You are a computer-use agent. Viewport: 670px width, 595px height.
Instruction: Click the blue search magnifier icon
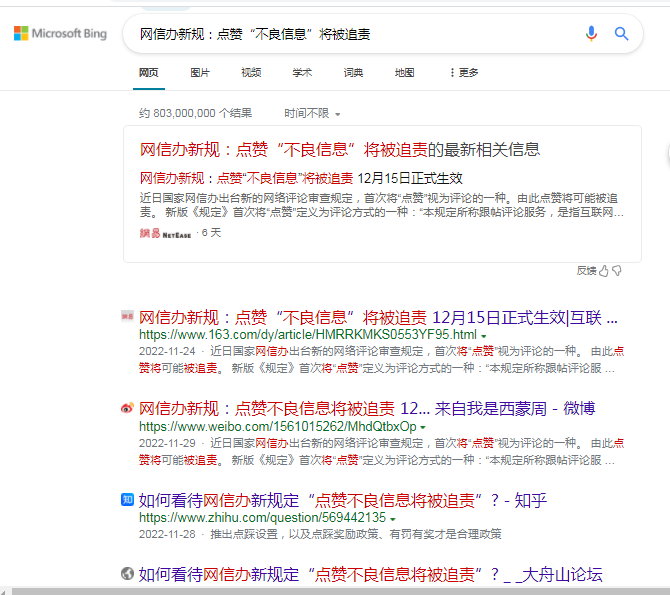(621, 33)
